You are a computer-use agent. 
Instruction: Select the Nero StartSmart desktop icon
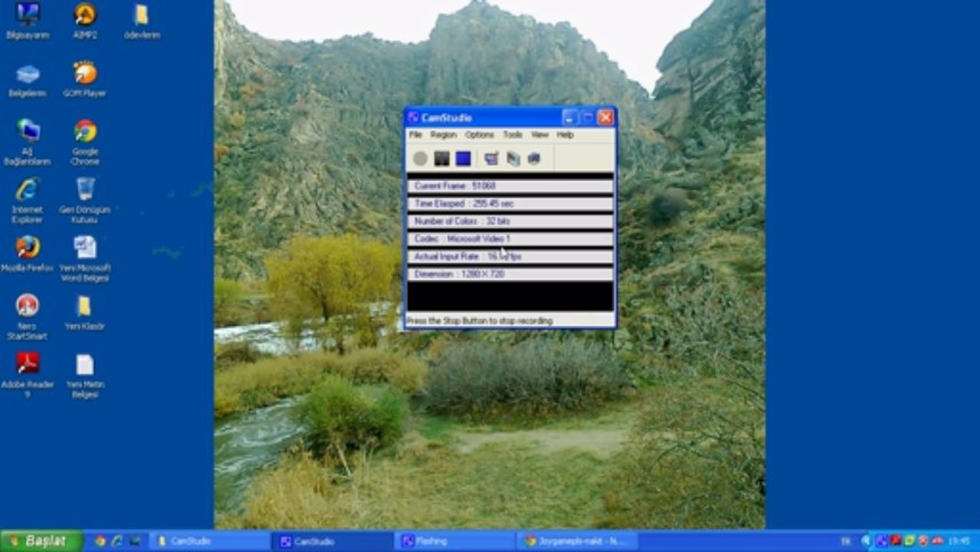[x=28, y=317]
